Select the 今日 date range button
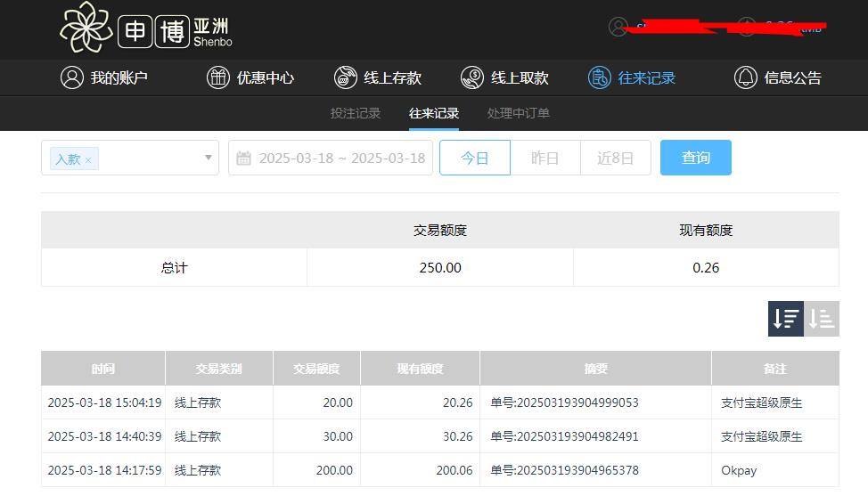The image size is (868, 496). 475,158
